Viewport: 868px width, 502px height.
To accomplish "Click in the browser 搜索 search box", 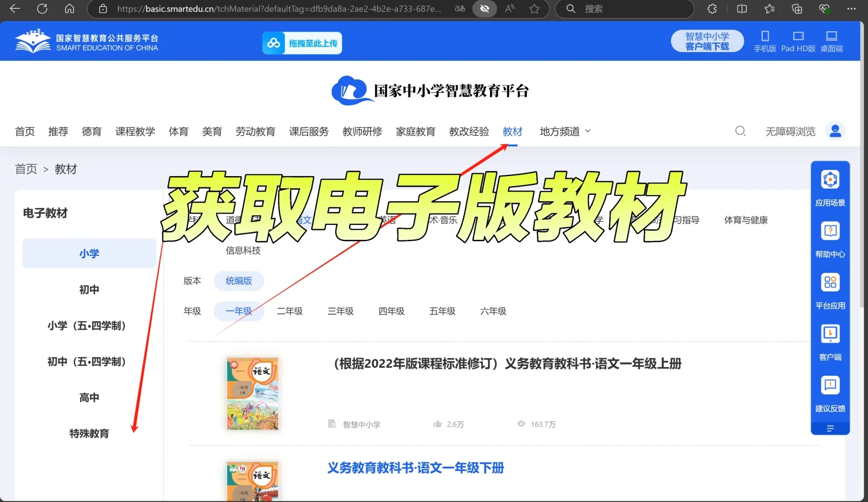I will (624, 9).
